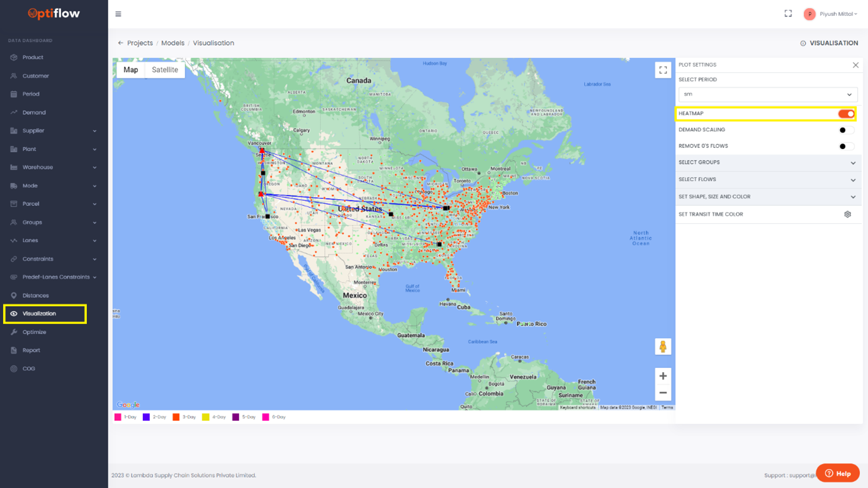Click the hamburger menu icon
Viewport: 868px width, 488px height.
point(118,14)
